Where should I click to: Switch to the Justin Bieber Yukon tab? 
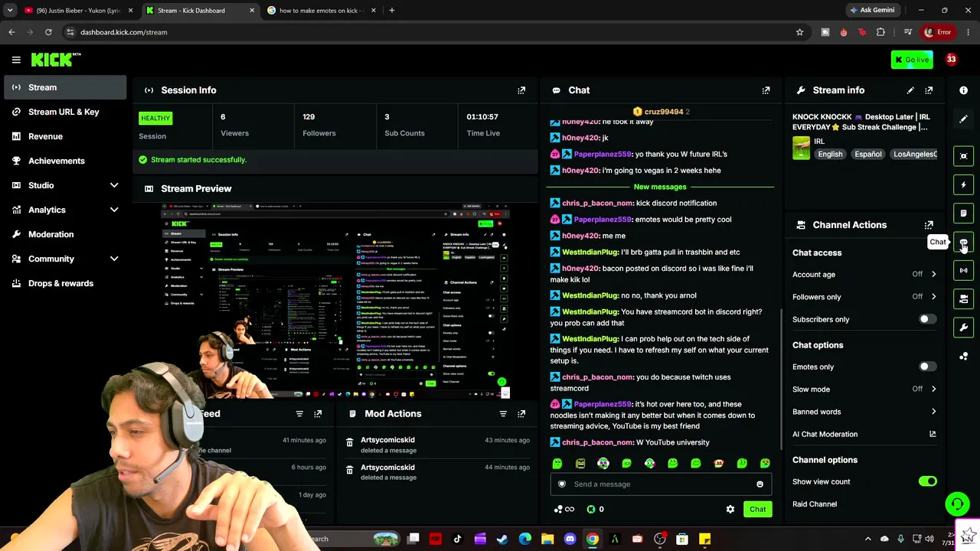[79, 11]
